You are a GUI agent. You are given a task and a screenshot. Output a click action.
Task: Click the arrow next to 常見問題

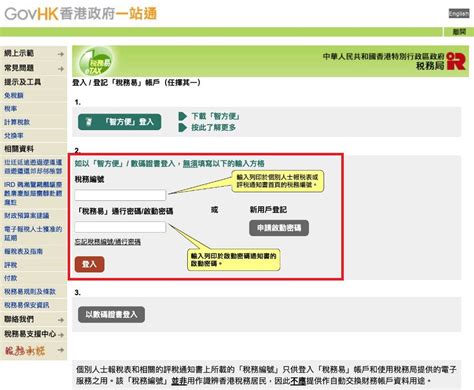(60, 69)
